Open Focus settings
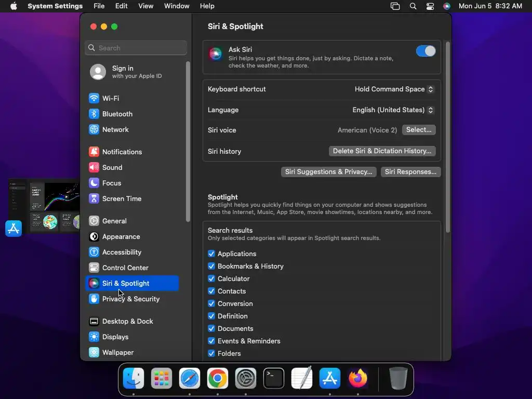 (x=132, y=183)
